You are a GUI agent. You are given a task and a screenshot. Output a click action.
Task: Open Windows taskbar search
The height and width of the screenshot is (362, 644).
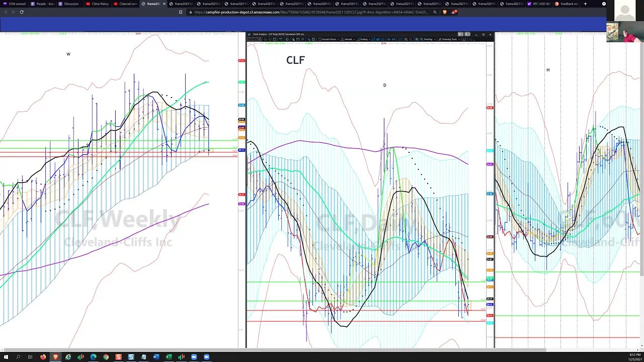(x=18, y=357)
